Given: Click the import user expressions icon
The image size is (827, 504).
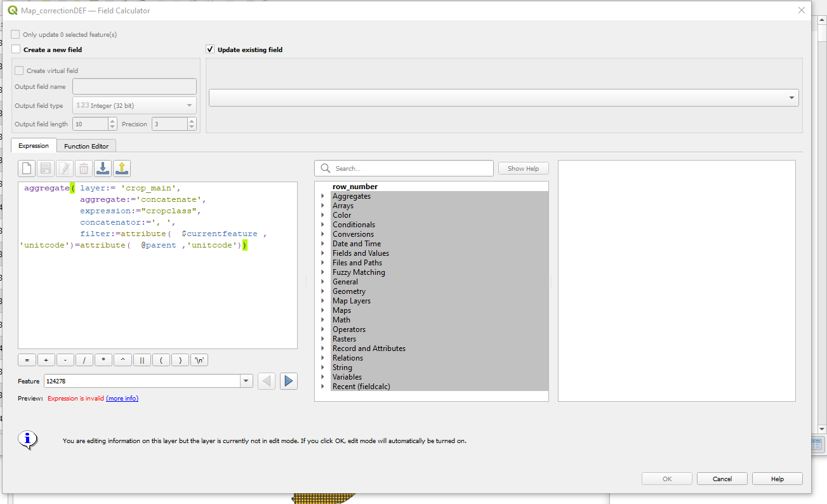Looking at the screenshot, I should click(x=103, y=168).
